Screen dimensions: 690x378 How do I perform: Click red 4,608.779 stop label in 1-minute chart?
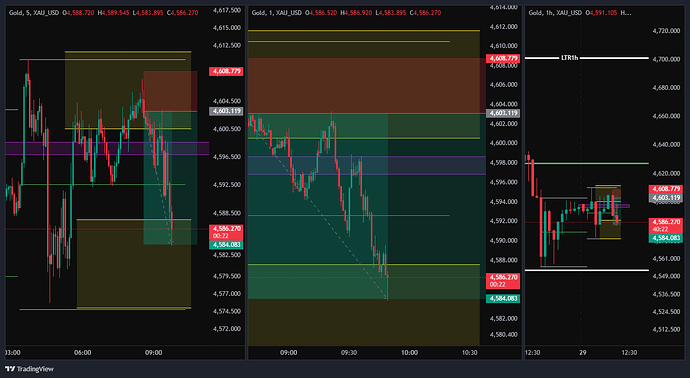503,58
